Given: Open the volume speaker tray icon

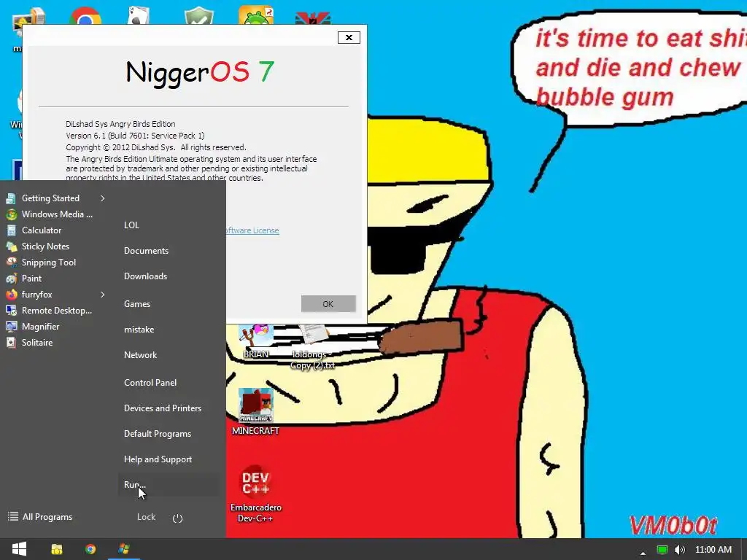Looking at the screenshot, I should pos(680,550).
